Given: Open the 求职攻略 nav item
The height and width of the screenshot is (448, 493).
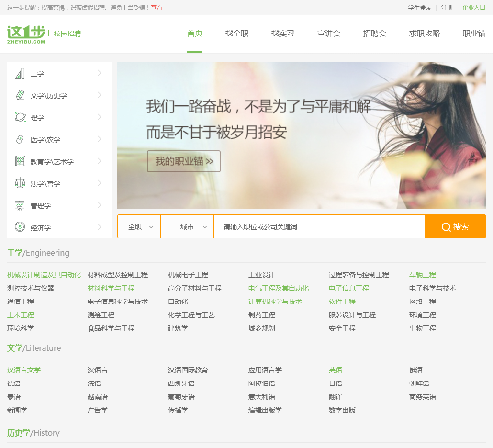Looking at the screenshot, I should 425,34.
